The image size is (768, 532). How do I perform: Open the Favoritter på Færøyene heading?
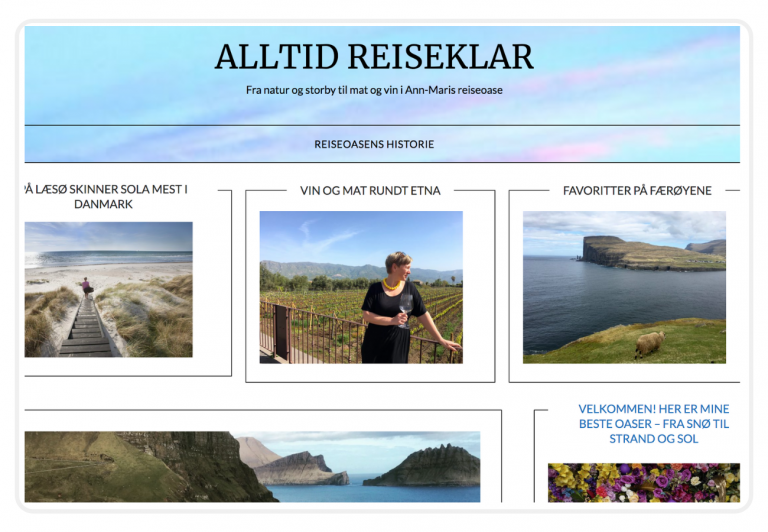tap(637, 191)
